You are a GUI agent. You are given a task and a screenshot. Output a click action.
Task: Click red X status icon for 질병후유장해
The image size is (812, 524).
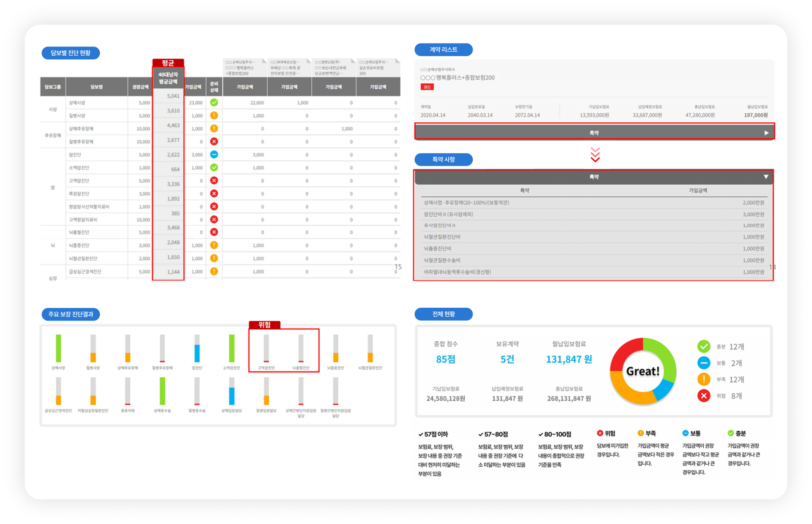214,141
